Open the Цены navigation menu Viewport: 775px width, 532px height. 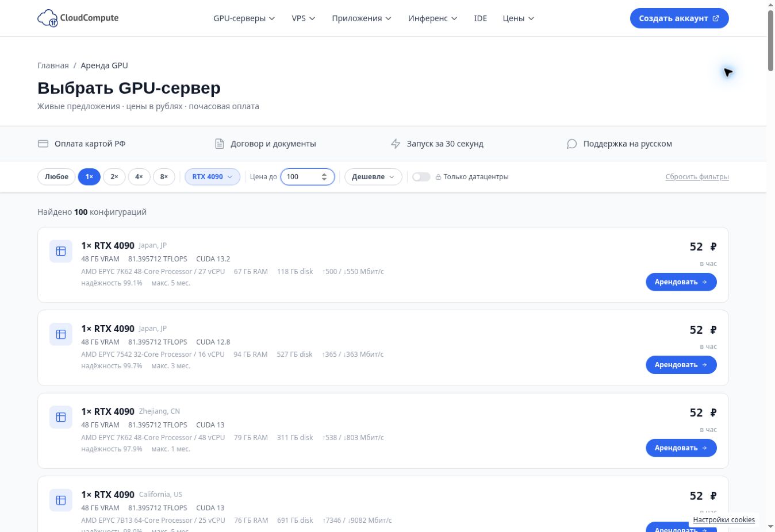519,18
